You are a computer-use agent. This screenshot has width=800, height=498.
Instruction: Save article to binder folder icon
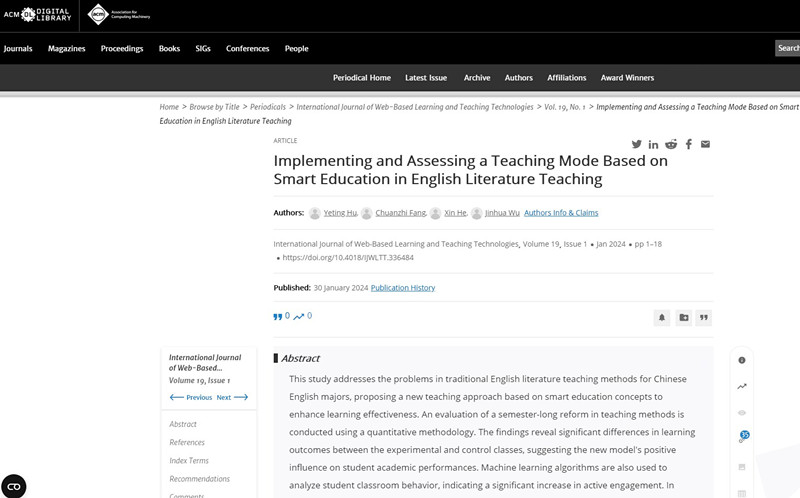[x=684, y=317]
